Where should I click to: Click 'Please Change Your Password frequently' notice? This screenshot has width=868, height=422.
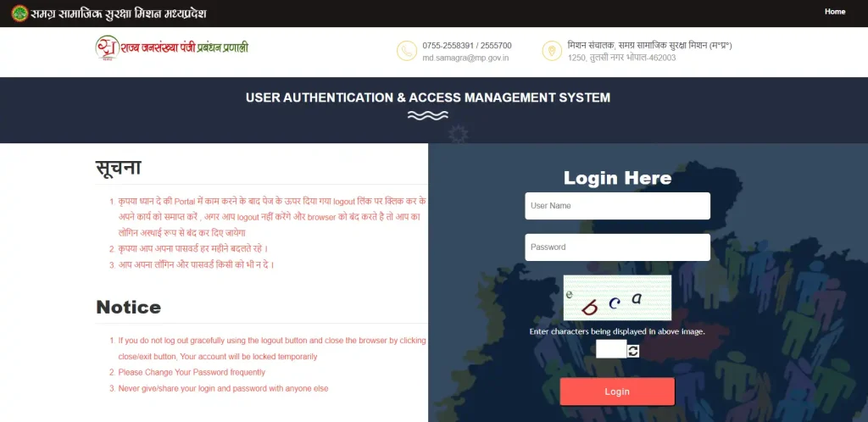coord(192,372)
